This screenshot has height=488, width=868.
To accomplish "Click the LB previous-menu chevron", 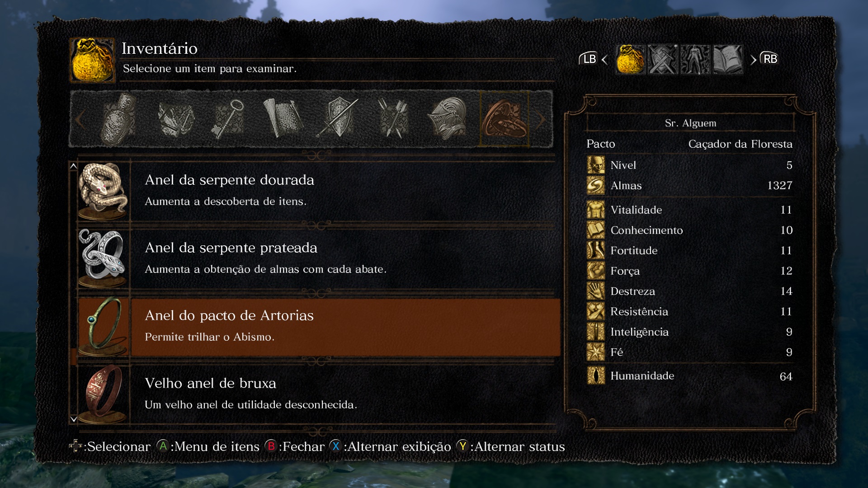I will coord(604,59).
